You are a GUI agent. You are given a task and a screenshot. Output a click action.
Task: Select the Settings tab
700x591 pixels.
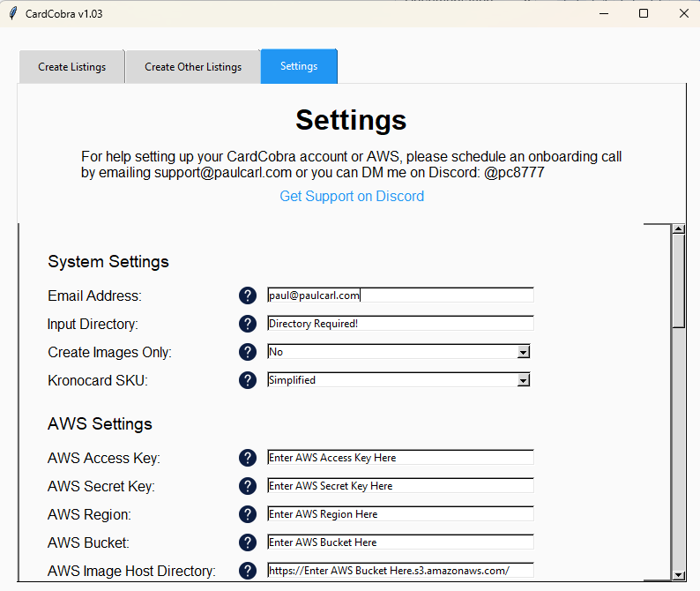click(x=299, y=66)
